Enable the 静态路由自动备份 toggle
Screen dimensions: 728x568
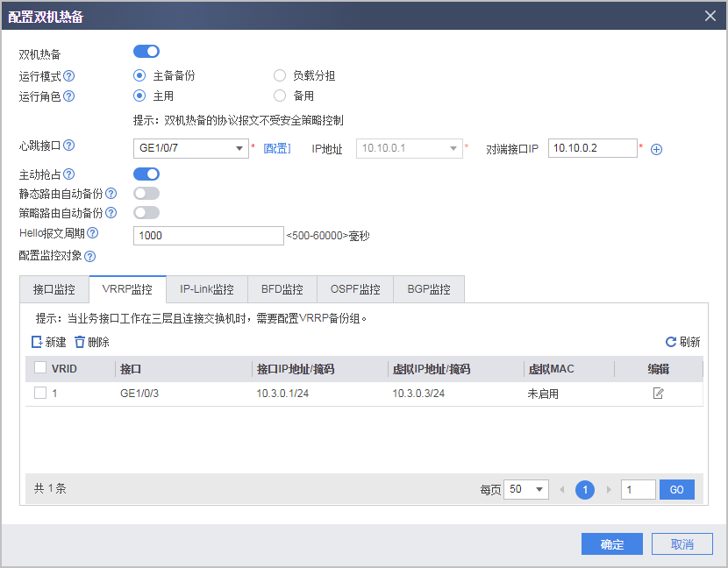(x=146, y=193)
